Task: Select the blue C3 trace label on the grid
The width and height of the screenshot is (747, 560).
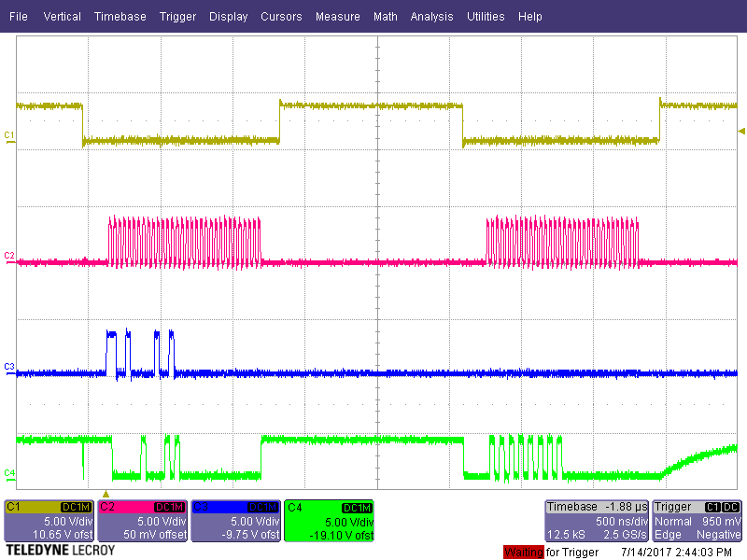Action: 7,367
